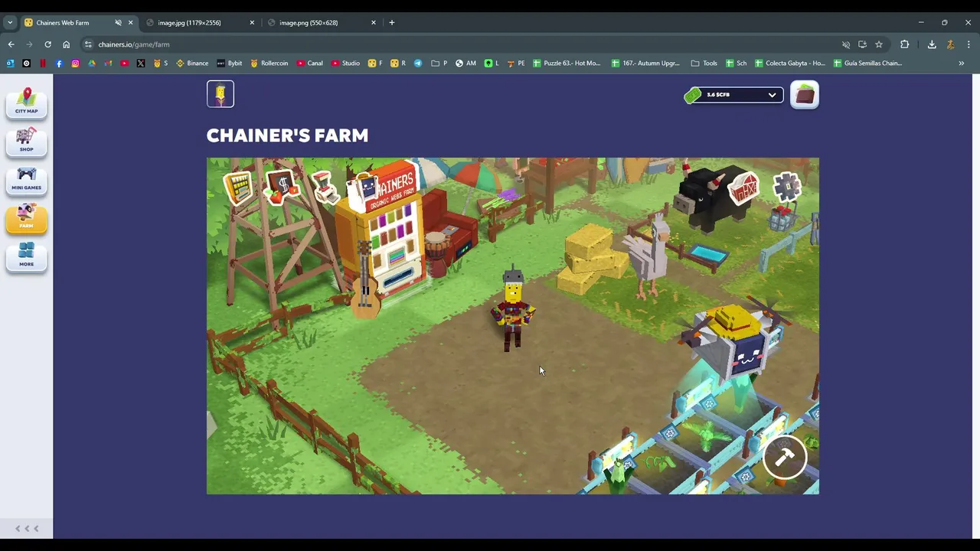Open the brown backpack inventory icon
980x551 pixels.
click(805, 95)
